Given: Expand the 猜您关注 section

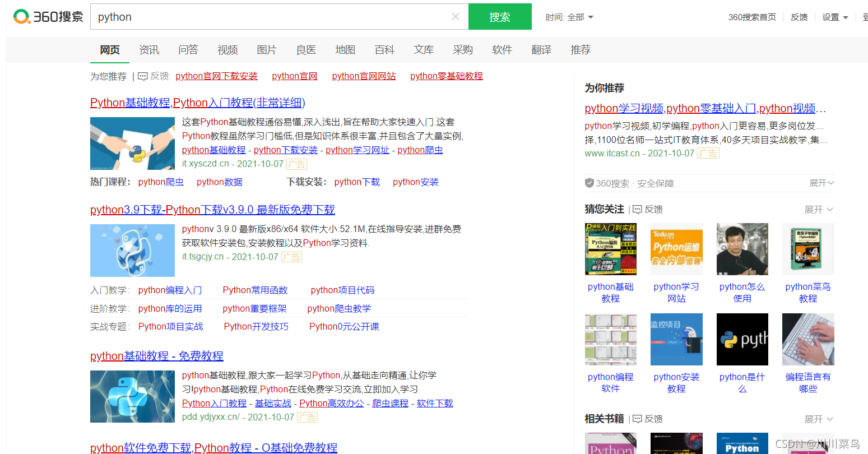Looking at the screenshot, I should [819, 210].
